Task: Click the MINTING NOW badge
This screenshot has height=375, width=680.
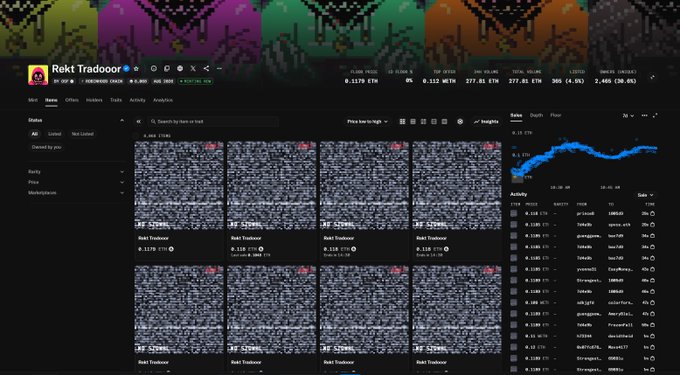Action: (x=195, y=81)
